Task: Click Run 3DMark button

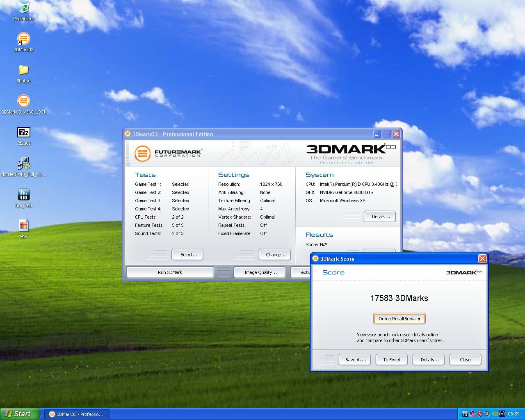Action: click(x=170, y=272)
